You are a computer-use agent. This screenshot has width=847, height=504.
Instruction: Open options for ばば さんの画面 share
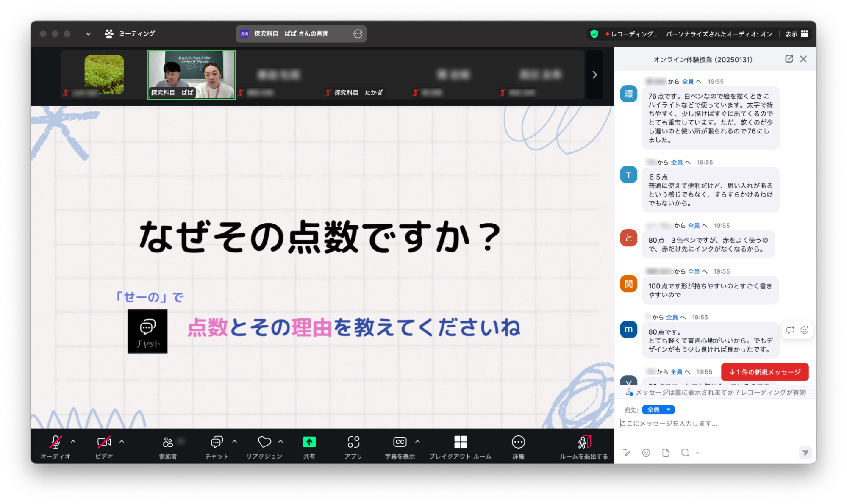pyautogui.click(x=358, y=34)
